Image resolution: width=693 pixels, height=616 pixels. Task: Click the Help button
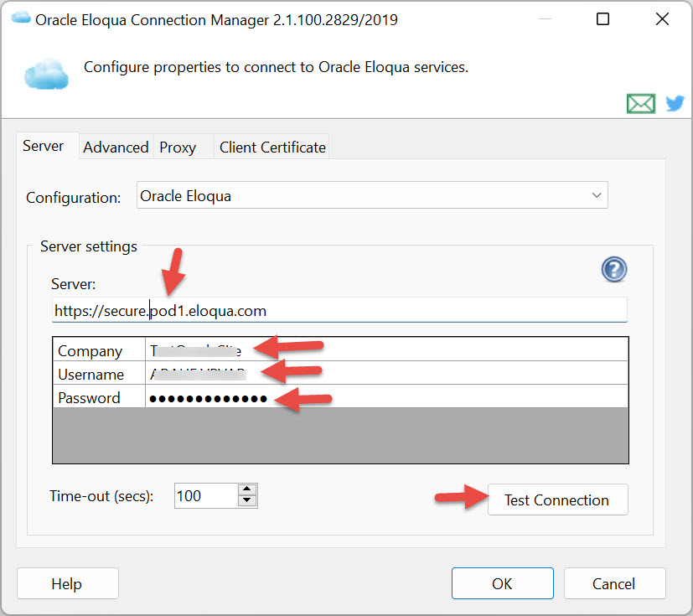(67, 583)
